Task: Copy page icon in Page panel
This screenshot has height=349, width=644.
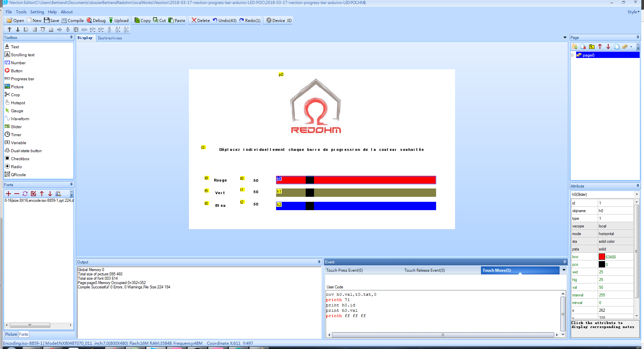Action: click(x=616, y=47)
